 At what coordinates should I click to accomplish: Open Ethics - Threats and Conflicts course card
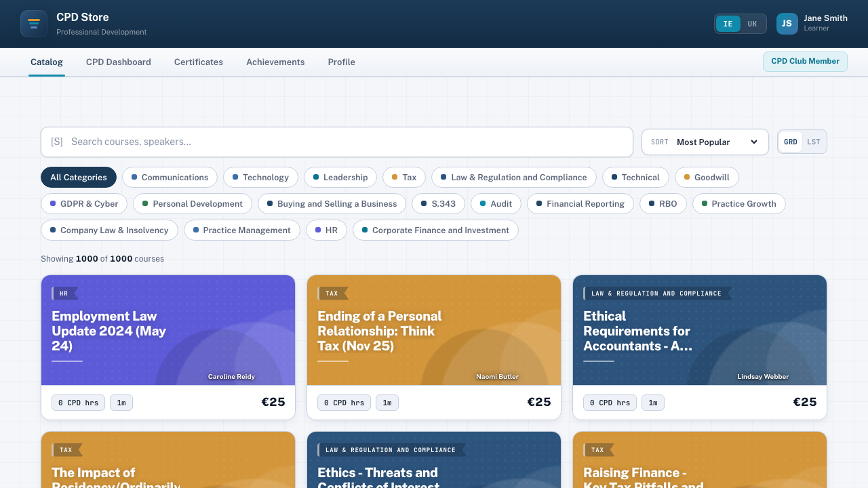click(x=434, y=460)
